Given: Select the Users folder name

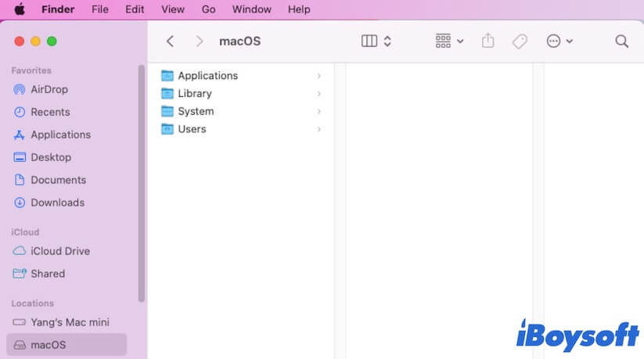Looking at the screenshot, I should click(192, 129).
